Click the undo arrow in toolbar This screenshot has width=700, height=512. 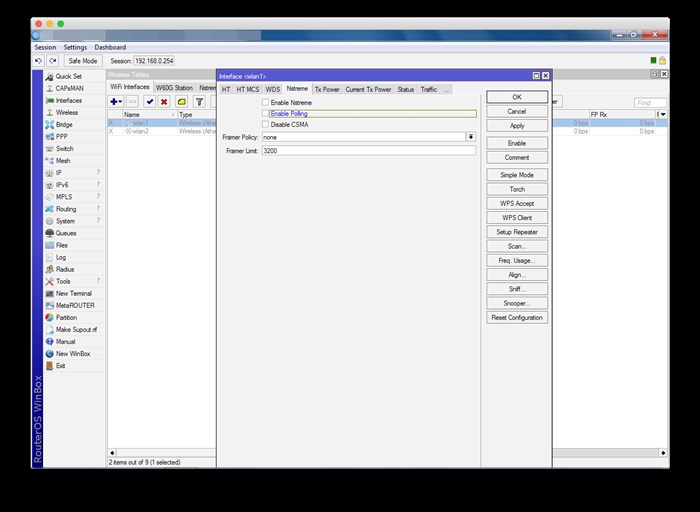(x=38, y=61)
